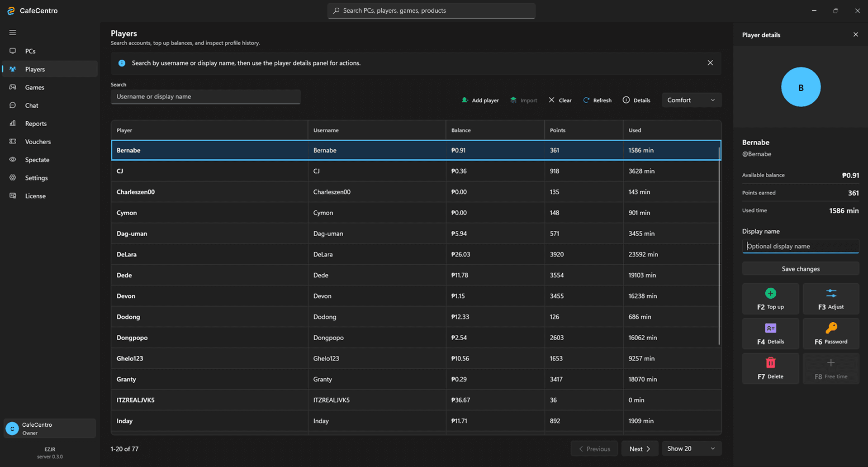This screenshot has height=467, width=868.
Task: Click the CafeCentro logo icon
Action: (11, 10)
